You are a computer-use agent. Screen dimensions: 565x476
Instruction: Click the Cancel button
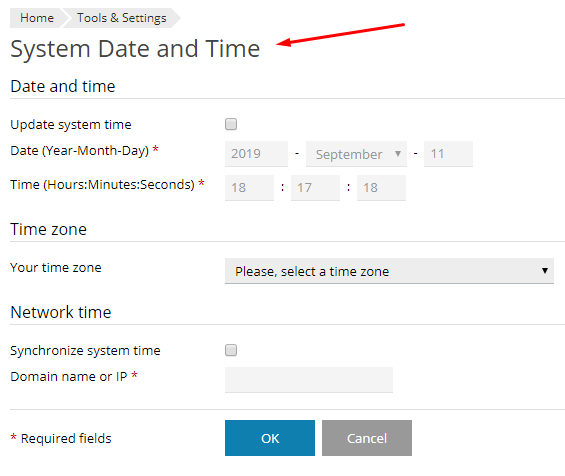367,438
